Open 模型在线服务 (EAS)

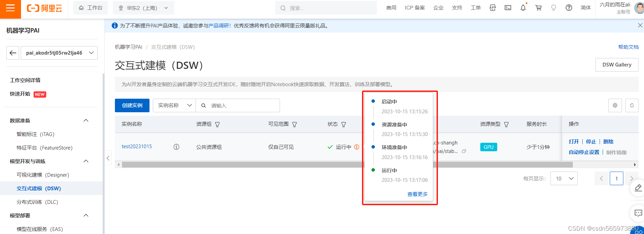click(40, 229)
